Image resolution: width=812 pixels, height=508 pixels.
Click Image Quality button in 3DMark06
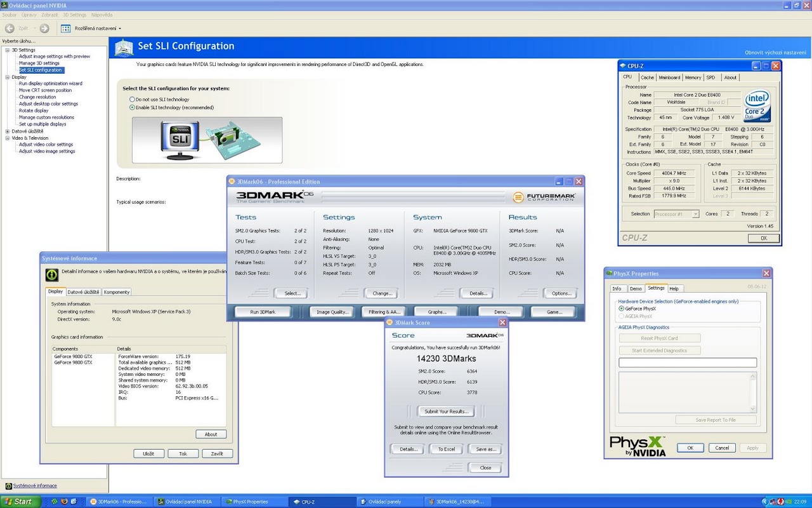(332, 312)
